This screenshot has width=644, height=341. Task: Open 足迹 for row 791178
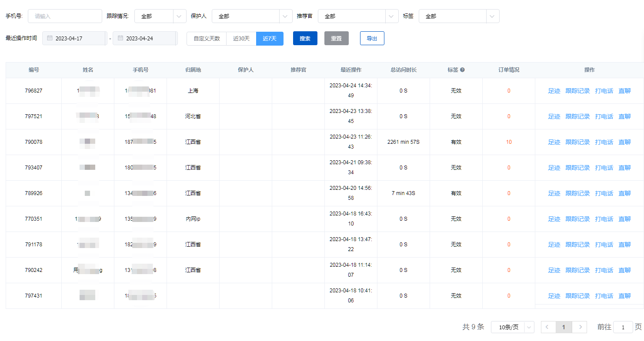point(554,245)
